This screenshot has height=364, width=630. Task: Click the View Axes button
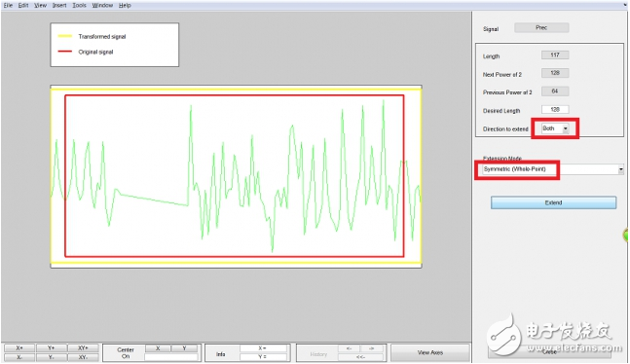pyautogui.click(x=430, y=352)
